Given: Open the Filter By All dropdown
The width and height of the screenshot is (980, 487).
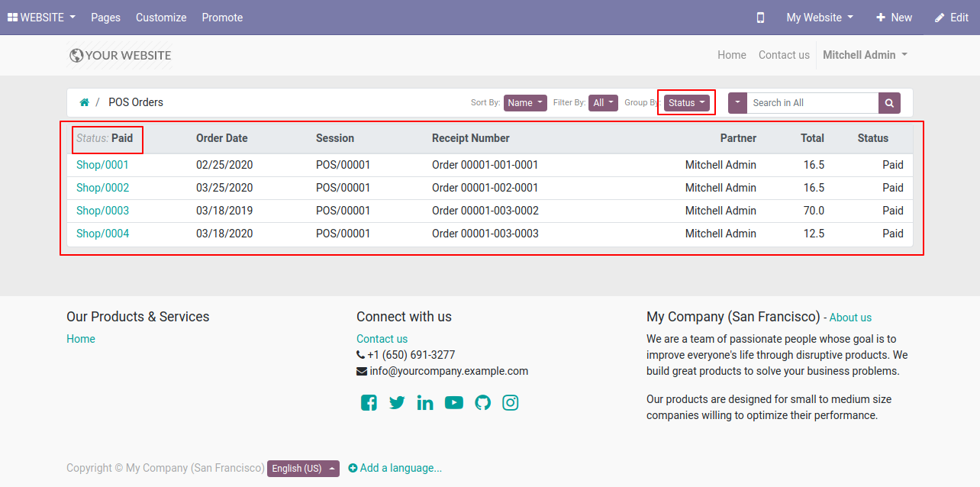Looking at the screenshot, I should coord(604,103).
